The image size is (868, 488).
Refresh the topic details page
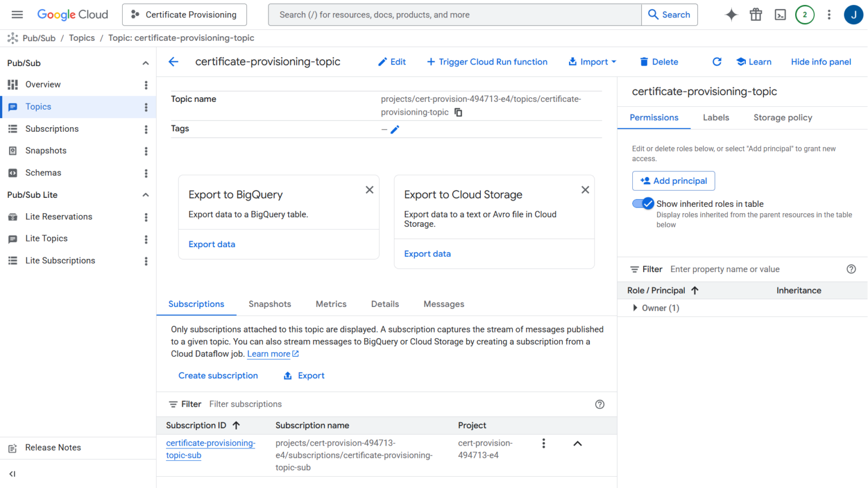[717, 62]
